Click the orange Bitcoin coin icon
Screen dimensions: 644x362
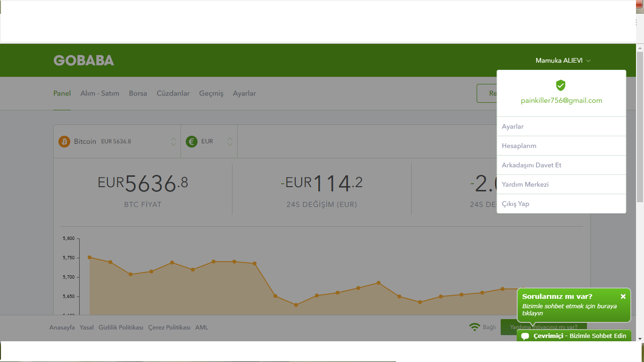click(x=64, y=141)
